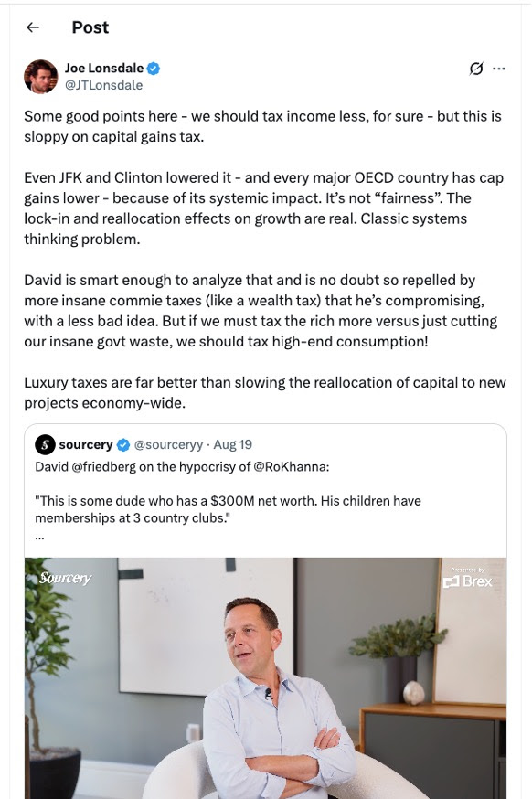
Task: Click the Aug 19 timestamp
Action: pos(232,445)
